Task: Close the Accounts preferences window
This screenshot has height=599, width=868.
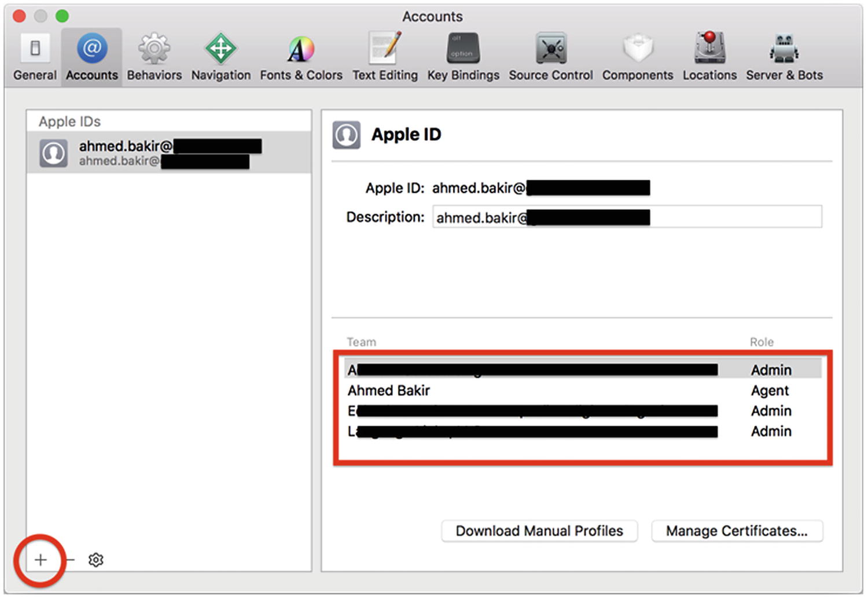Action: pyautogui.click(x=19, y=16)
